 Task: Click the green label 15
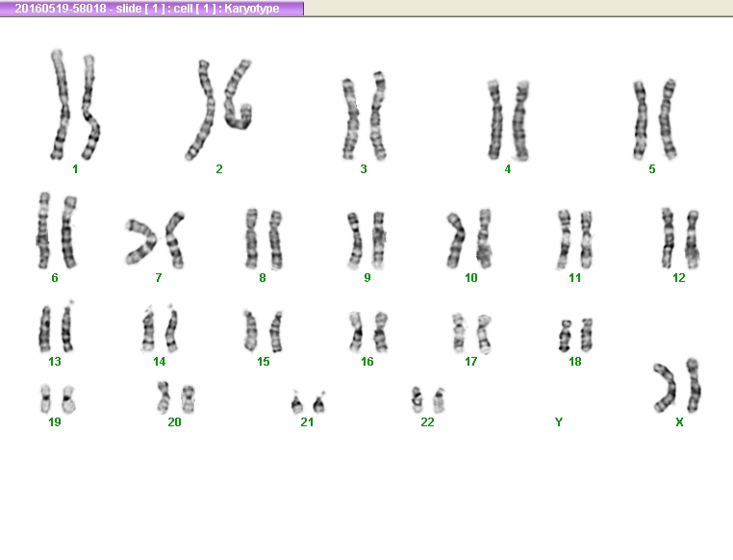(264, 362)
